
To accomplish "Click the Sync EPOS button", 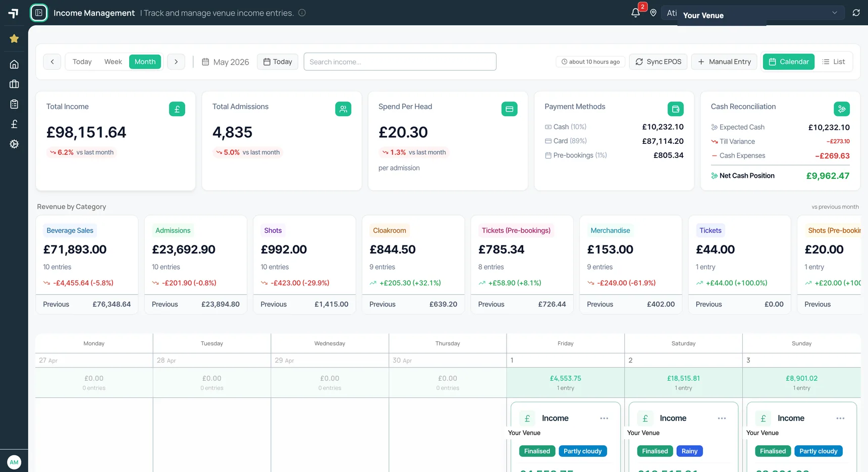I will click(658, 62).
